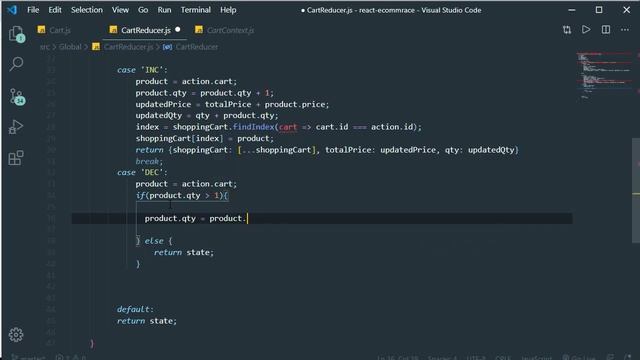This screenshot has height=360, width=640.
Task: Open the Edit menu
Action: 55,10
